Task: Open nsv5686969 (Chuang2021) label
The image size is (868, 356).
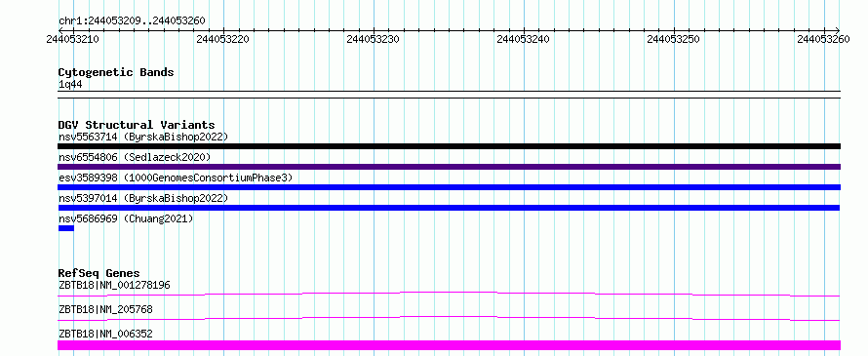Action: click(x=126, y=218)
